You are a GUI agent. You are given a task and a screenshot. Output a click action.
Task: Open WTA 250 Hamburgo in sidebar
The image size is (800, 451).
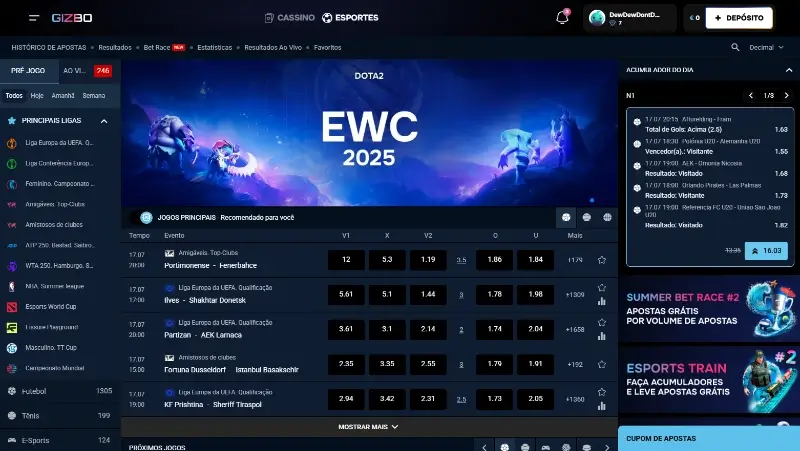pyautogui.click(x=60, y=266)
